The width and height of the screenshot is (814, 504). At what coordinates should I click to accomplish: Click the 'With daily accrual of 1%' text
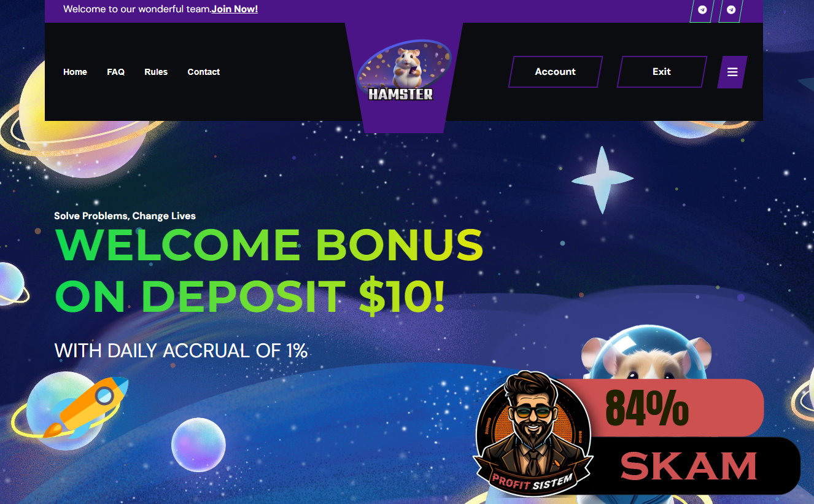click(x=181, y=351)
